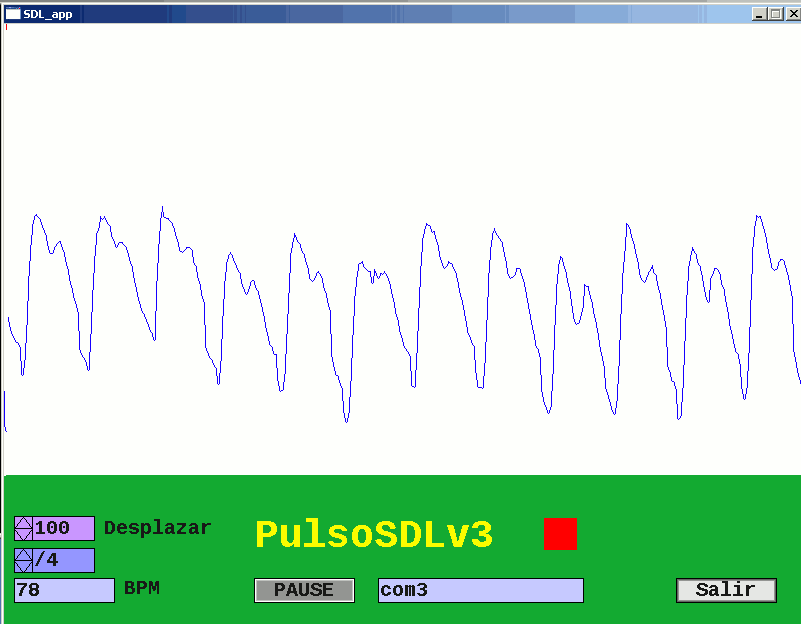
Task: Click the Desplazar label
Action: [x=157, y=528]
